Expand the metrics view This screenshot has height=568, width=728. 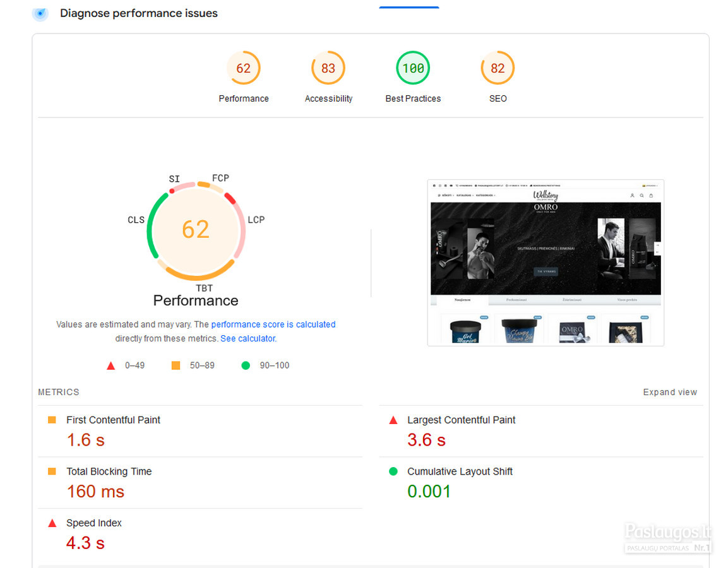click(x=669, y=392)
